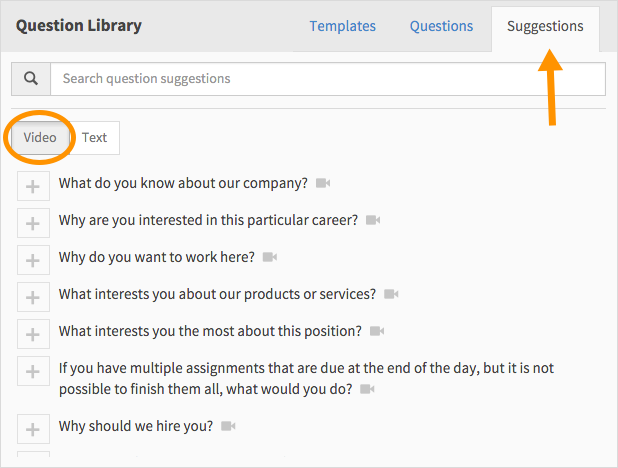The width and height of the screenshot is (618, 468).
Task: Add 'Why do you want to work here?' question
Action: [x=33, y=260]
